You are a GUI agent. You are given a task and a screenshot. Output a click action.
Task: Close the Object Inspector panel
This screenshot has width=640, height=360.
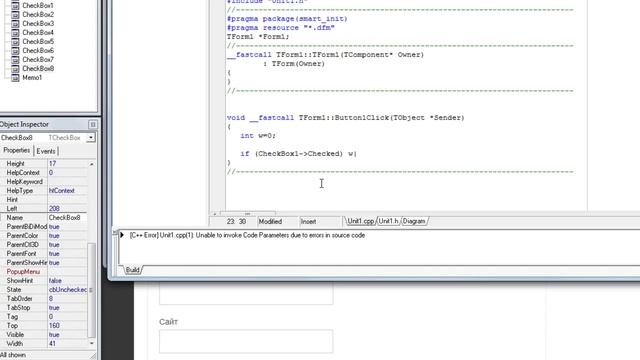(x=93, y=124)
